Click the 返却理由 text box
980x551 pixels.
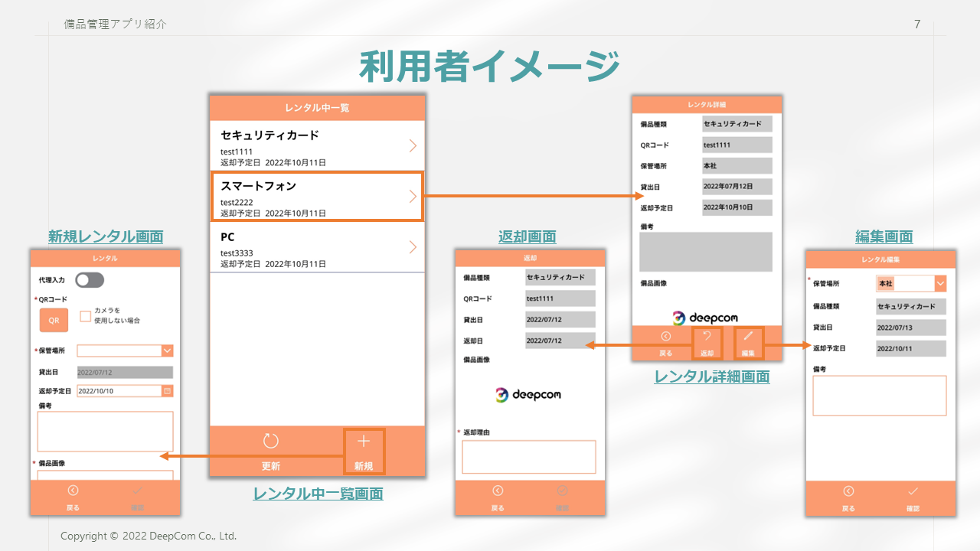[x=528, y=457]
